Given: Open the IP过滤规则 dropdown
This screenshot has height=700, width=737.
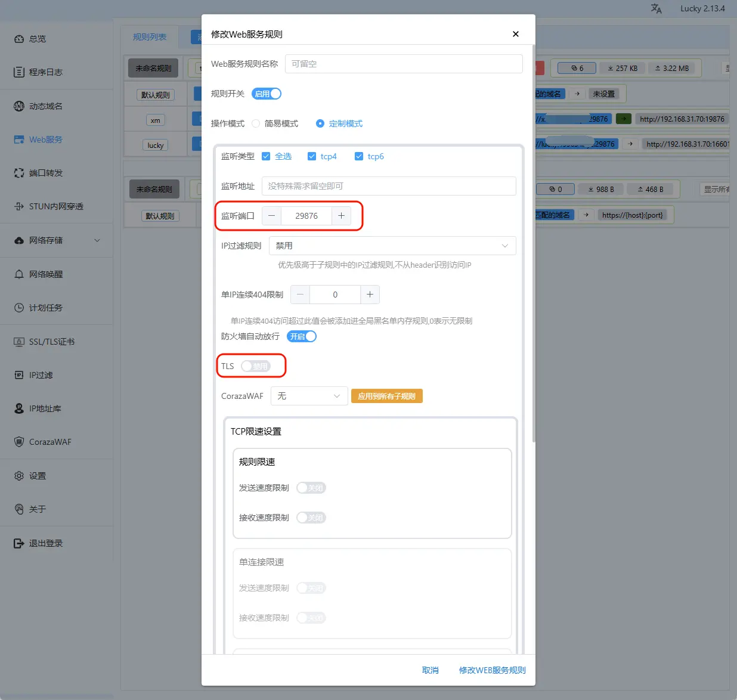Looking at the screenshot, I should 392,246.
